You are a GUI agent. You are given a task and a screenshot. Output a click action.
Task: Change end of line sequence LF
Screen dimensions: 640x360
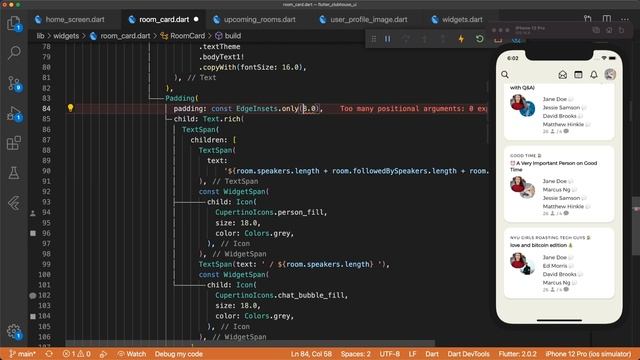[412, 354]
